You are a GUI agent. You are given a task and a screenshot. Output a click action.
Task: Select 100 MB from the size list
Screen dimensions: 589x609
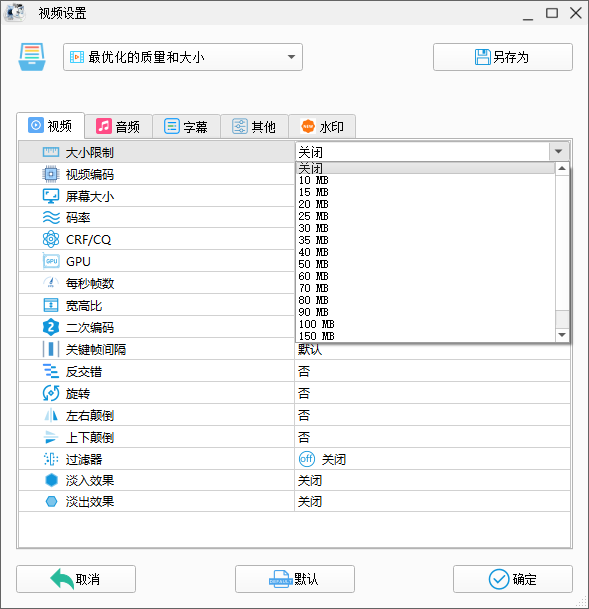(425, 324)
